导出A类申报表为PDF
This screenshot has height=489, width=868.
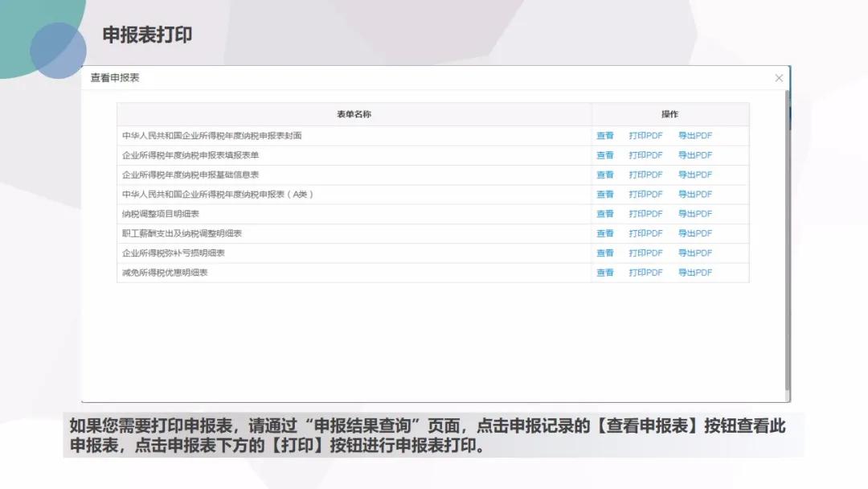click(x=694, y=194)
